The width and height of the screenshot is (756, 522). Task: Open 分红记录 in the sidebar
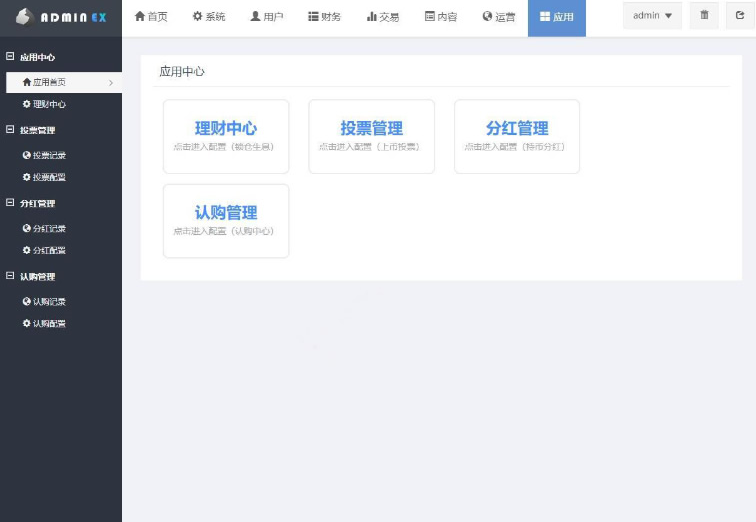click(45, 228)
